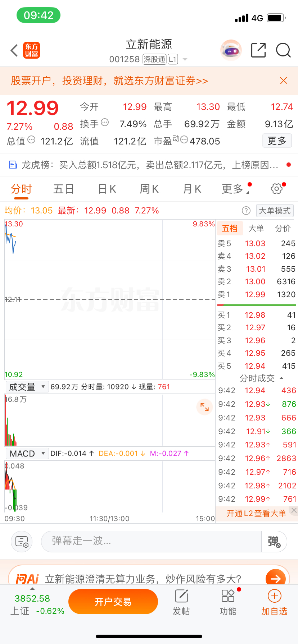Collapse the 分时成交 list header
Image resolution: width=298 pixels, height=644 pixels.
pos(261,378)
